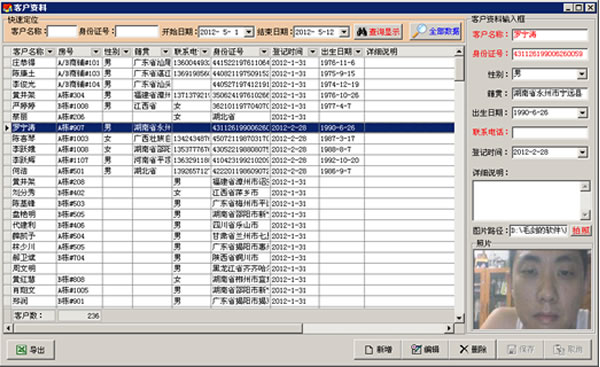The width and height of the screenshot is (600, 367).
Task: Click table vertical scrollbar up arrow
Action: (459, 52)
